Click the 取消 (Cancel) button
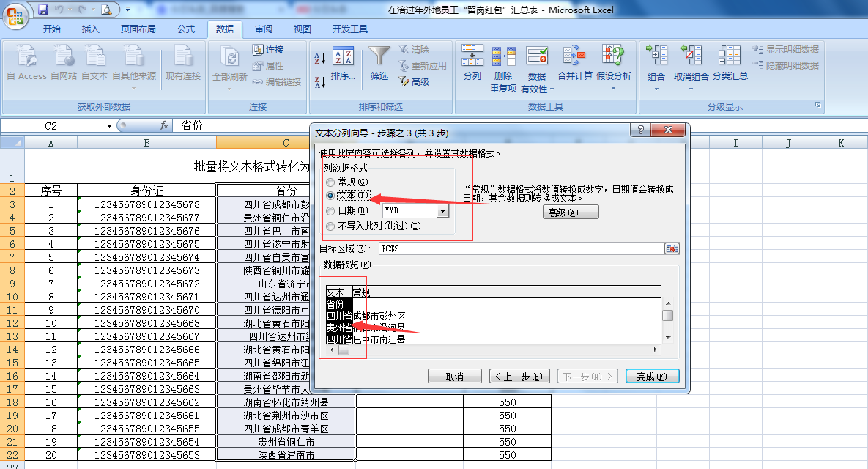 pyautogui.click(x=454, y=377)
